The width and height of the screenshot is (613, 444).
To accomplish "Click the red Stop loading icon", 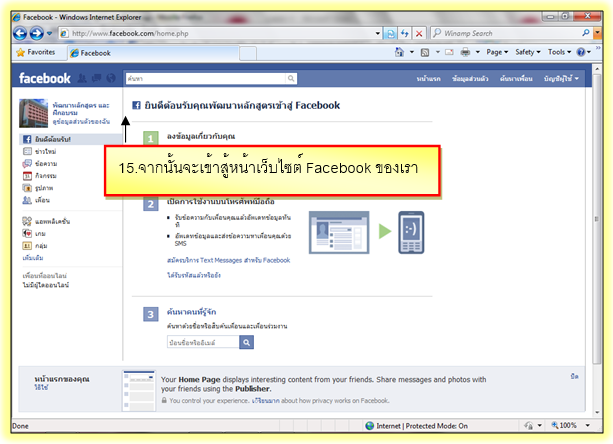I will [419, 34].
